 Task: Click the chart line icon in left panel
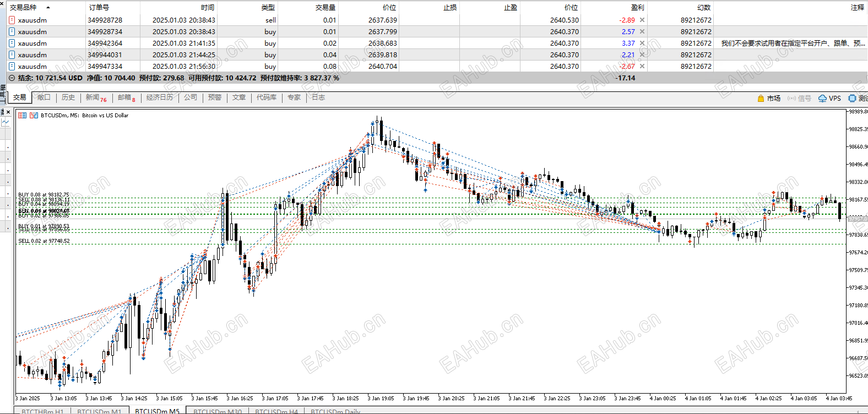tap(6, 122)
